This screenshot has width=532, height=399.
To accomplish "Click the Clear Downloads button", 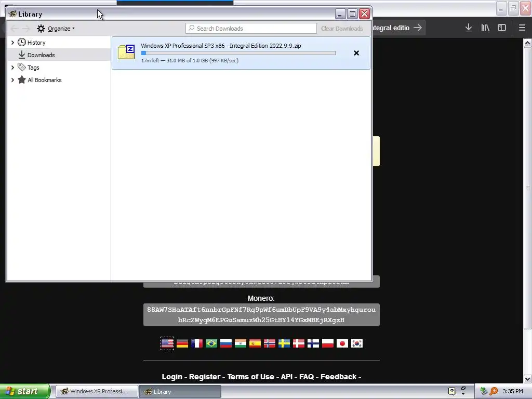I will pyautogui.click(x=342, y=29).
